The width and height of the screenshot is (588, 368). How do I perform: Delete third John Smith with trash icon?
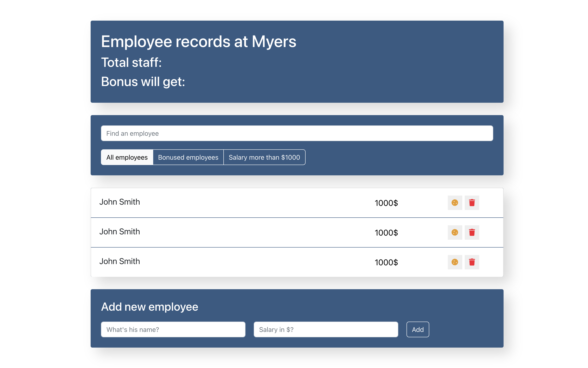click(x=472, y=262)
